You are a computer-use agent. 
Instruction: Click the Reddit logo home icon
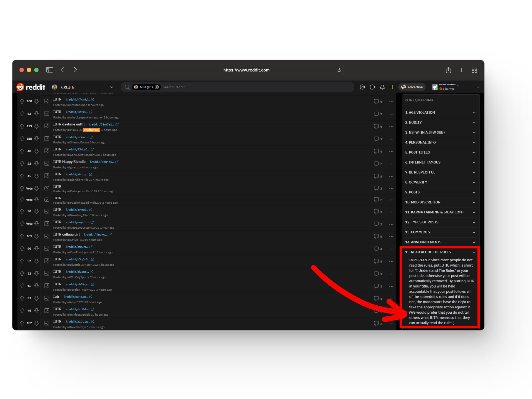click(21, 87)
